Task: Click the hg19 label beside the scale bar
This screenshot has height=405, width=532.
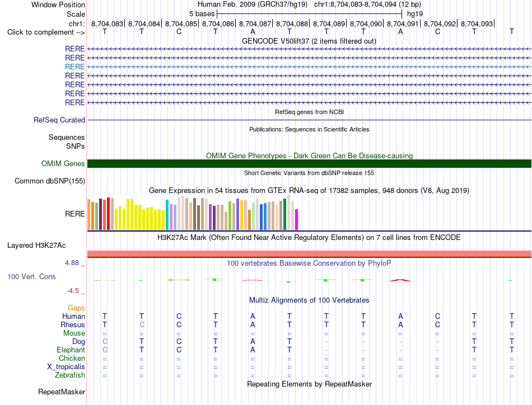Action: tap(415, 14)
